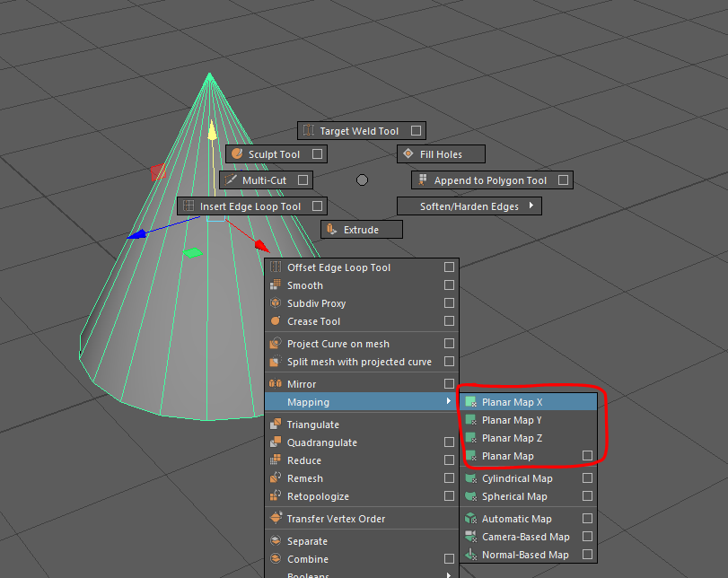Image resolution: width=728 pixels, height=578 pixels.
Task: Expand the Booleans submenu arrow
Action: [448, 574]
